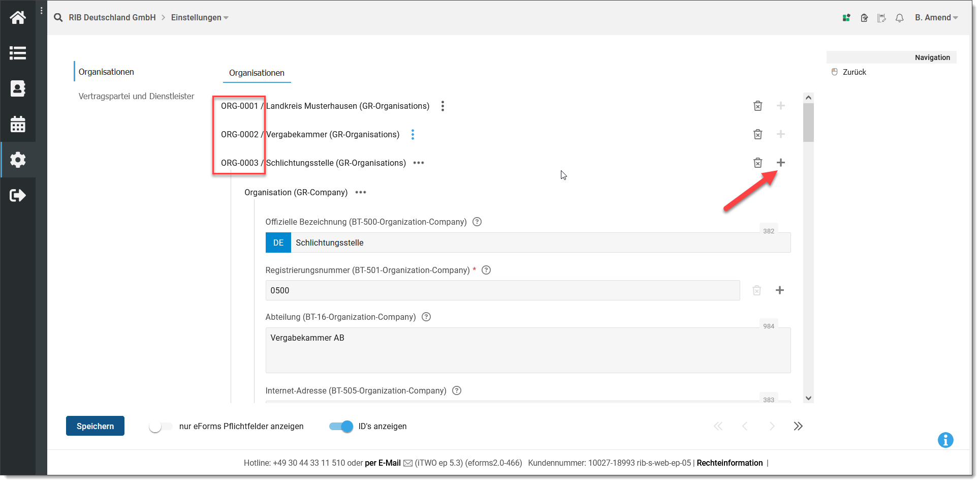Add organisation via plus next to ORG-0003
Screen dimensions: 980x483
[x=781, y=163]
